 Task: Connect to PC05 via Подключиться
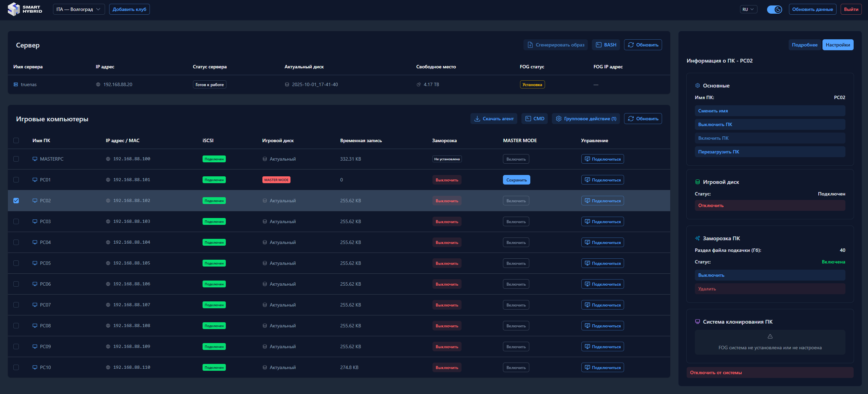[603, 263]
